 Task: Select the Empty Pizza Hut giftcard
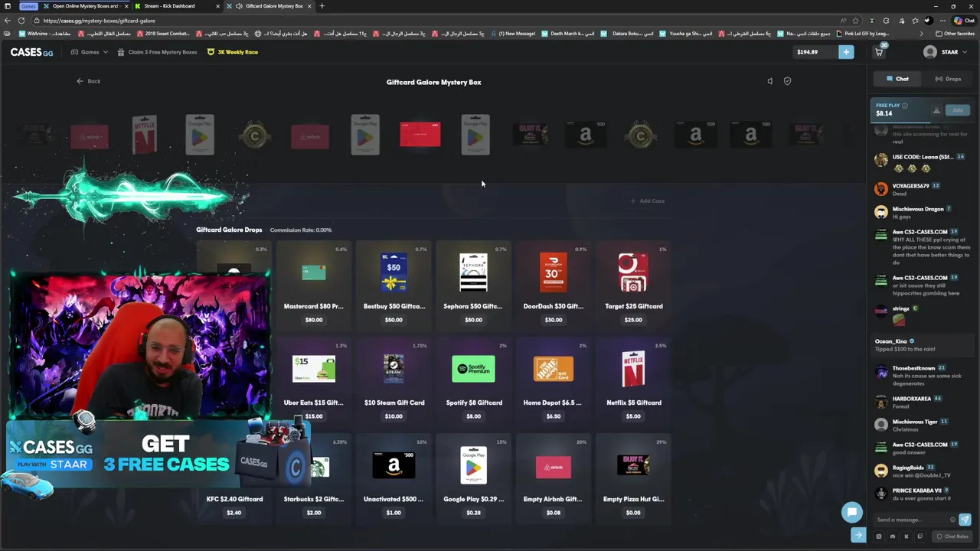click(x=633, y=478)
